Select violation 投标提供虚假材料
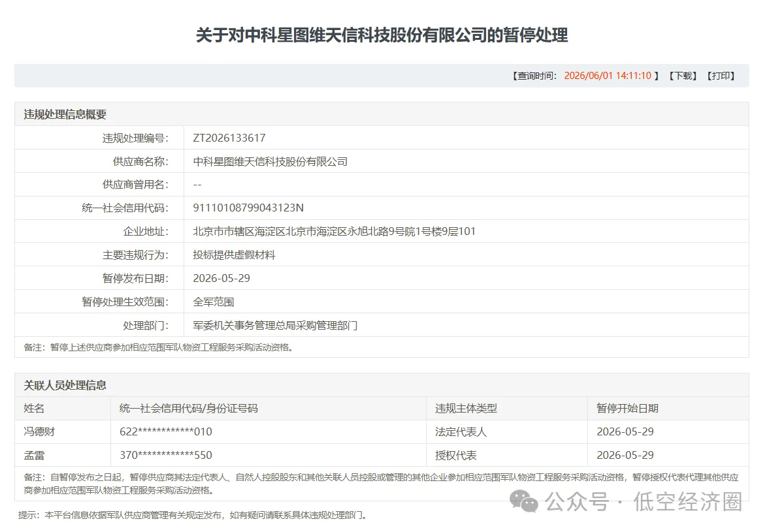 (x=234, y=255)
